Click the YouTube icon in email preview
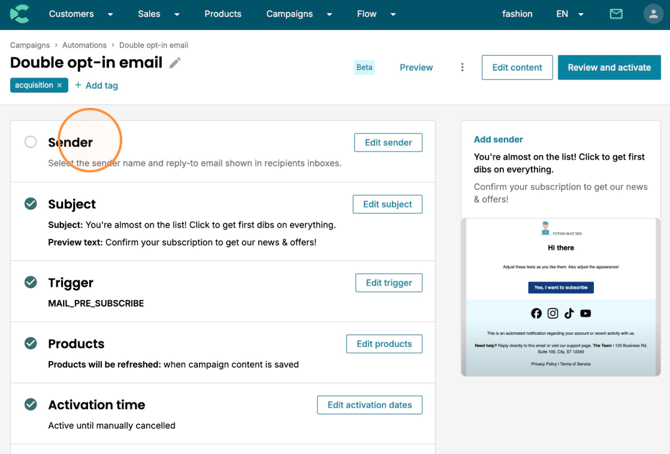 (x=585, y=313)
